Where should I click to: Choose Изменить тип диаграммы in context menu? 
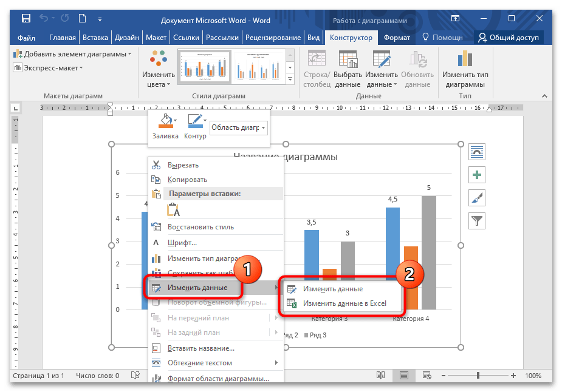point(216,259)
